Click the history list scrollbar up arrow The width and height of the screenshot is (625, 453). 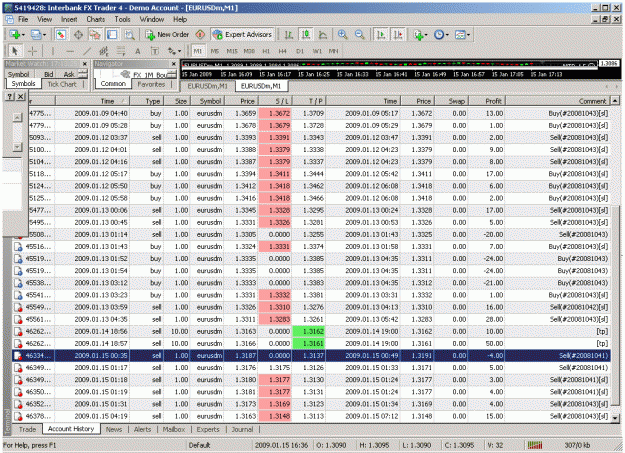[x=615, y=101]
